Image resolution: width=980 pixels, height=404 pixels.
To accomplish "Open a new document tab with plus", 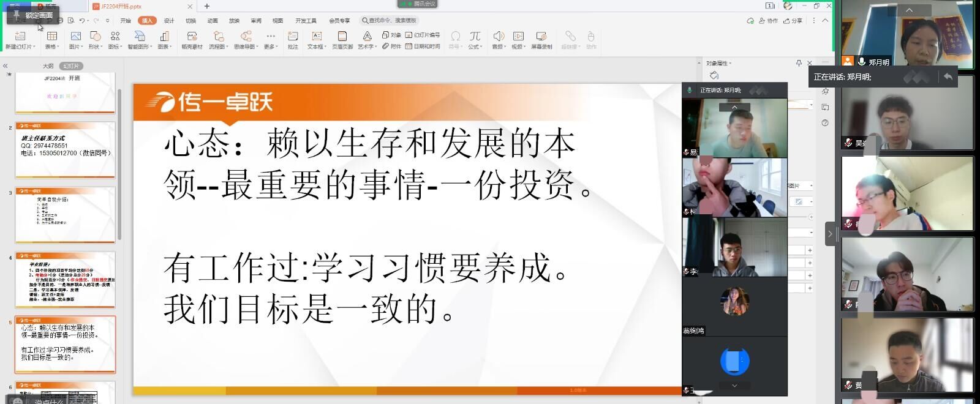I will coord(207,6).
